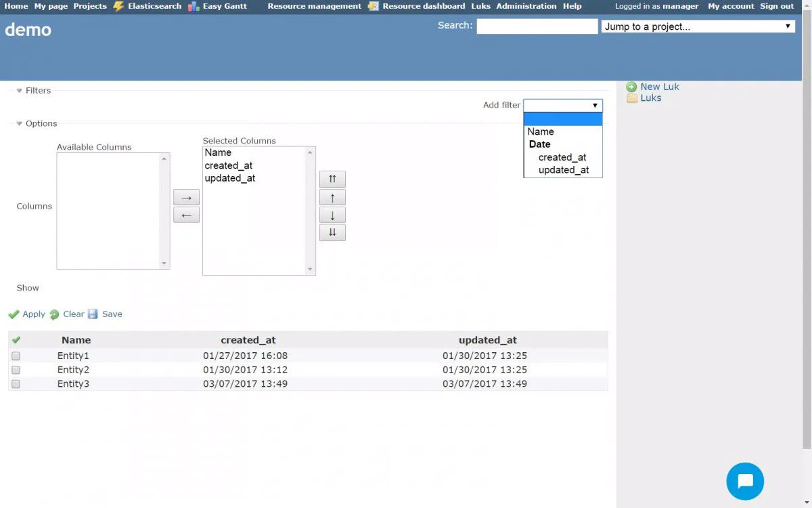The width and height of the screenshot is (812, 508).
Task: Click the Clear filters link
Action: 73,314
